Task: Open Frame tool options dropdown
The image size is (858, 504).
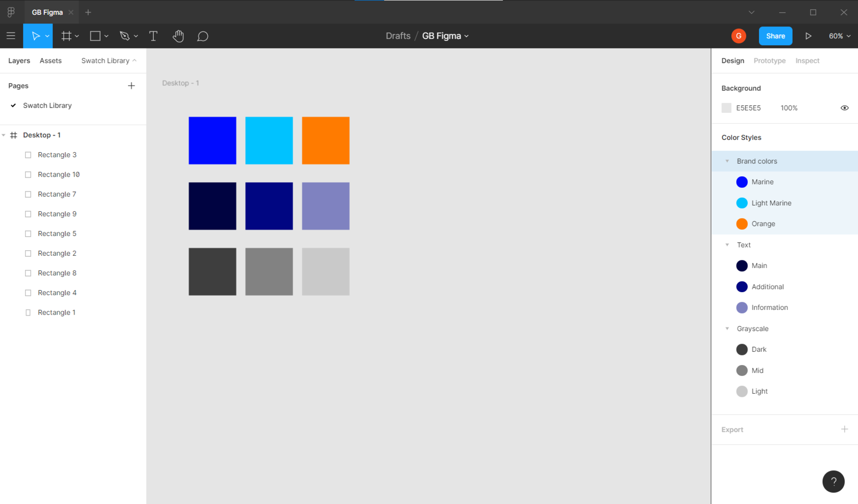Action: click(77, 36)
